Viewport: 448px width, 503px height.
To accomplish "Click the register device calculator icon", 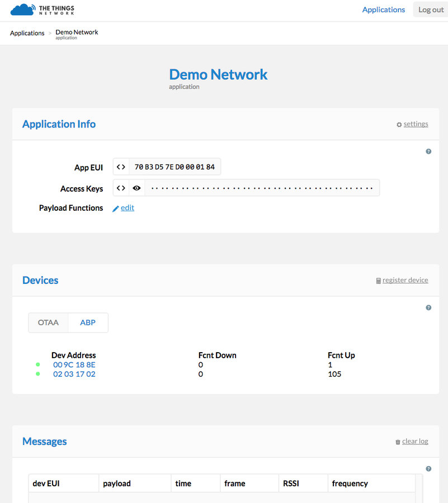I will 378,281.
